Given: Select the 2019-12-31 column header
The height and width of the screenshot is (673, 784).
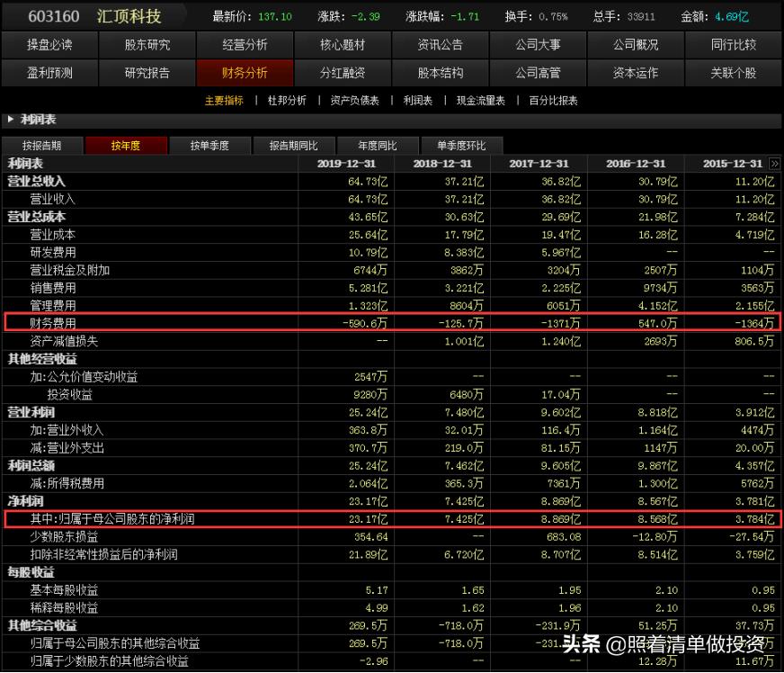Looking at the screenshot, I should 346,164.
